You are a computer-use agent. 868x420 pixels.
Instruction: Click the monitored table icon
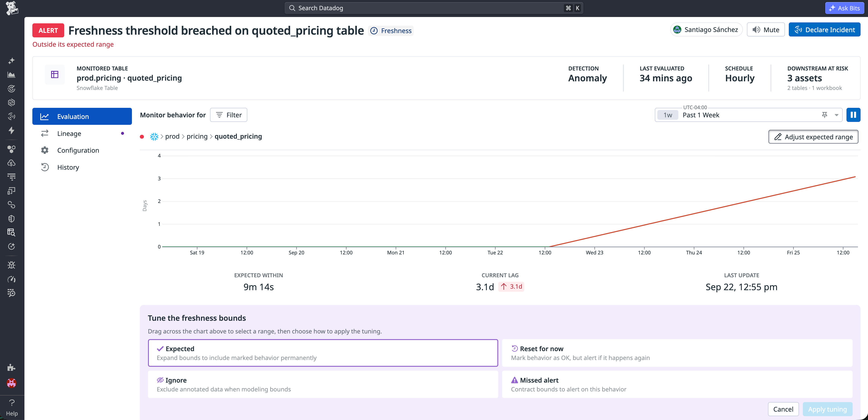click(55, 75)
